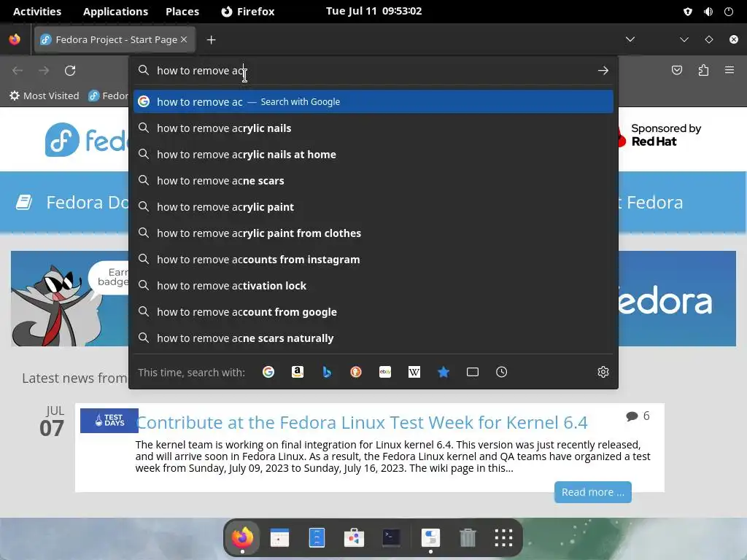Search this time with Amazon
This screenshot has height=560, width=747.
point(298,372)
